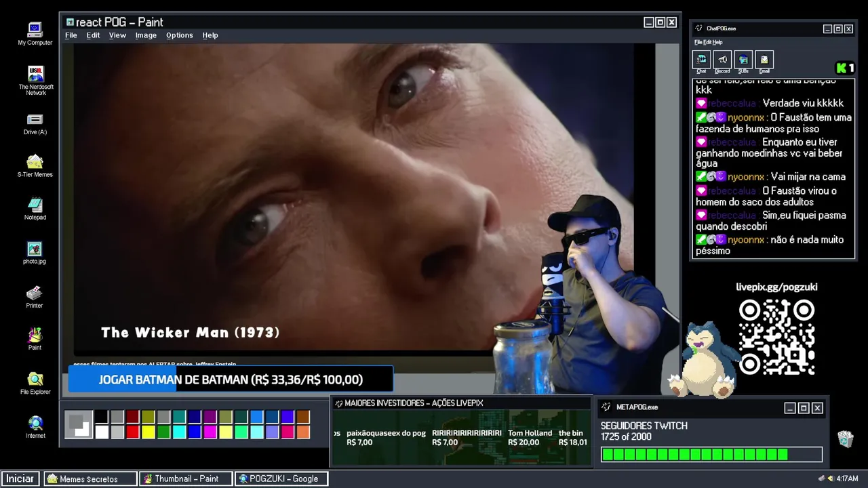Maximize the METAPOG.exe window

804,408
